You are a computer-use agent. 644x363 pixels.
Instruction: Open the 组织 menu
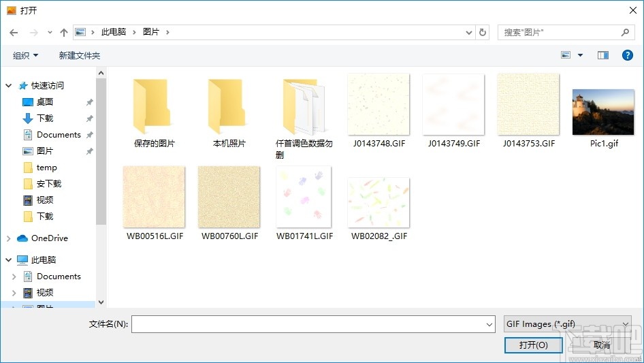coord(25,55)
